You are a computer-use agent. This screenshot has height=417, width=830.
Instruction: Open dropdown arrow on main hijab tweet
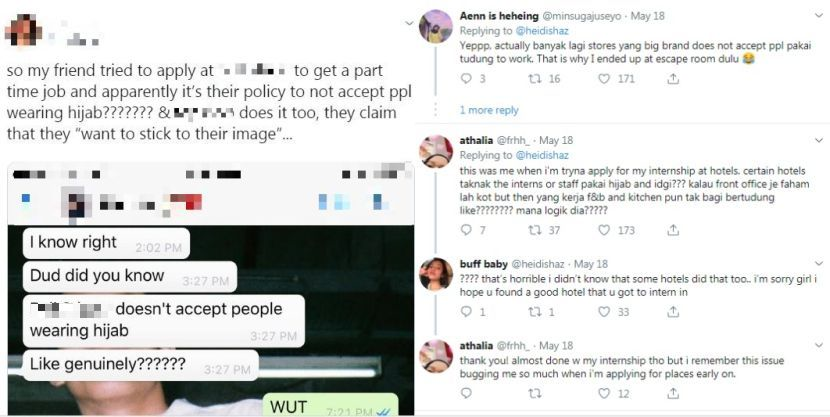click(409, 23)
